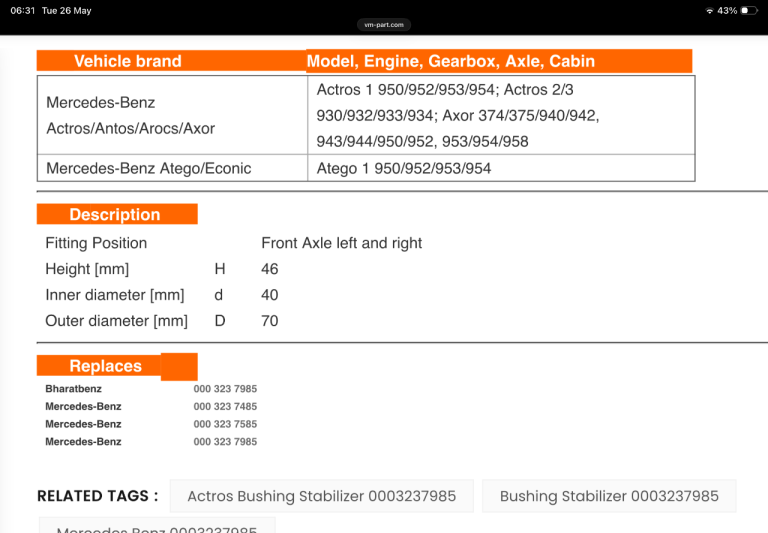Screen dimensions: 768x533
Task: Select 'Front Axle left and right' value
Action: tap(341, 243)
